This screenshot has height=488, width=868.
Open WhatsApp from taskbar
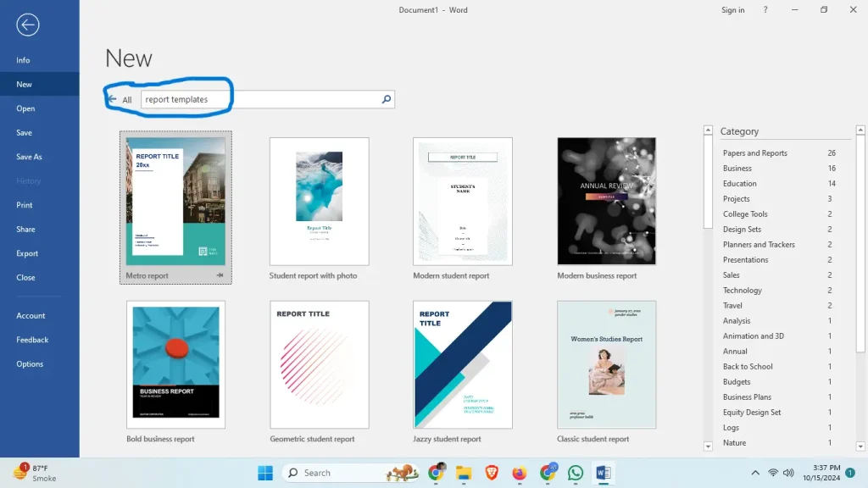pyautogui.click(x=576, y=473)
